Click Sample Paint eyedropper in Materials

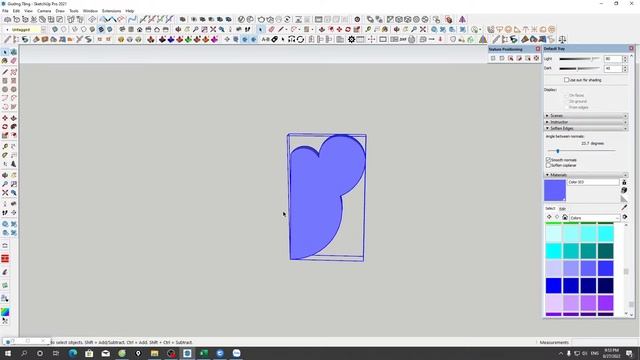pos(624,207)
